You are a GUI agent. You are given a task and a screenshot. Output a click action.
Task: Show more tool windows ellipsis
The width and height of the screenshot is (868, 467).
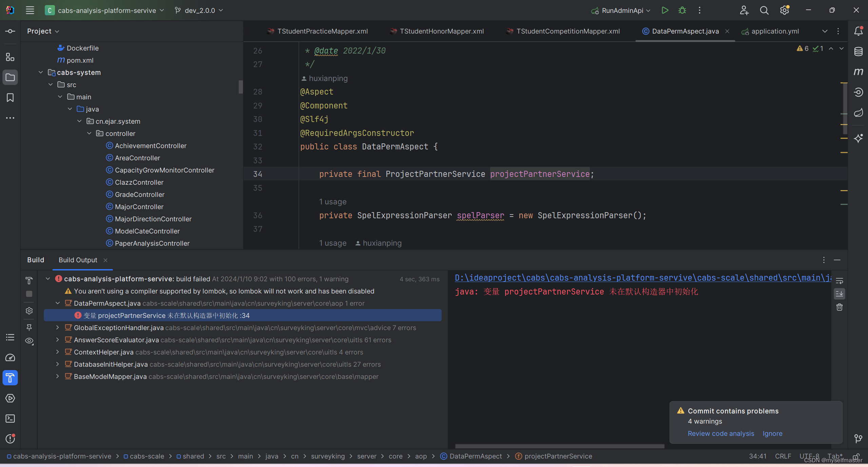(10, 118)
